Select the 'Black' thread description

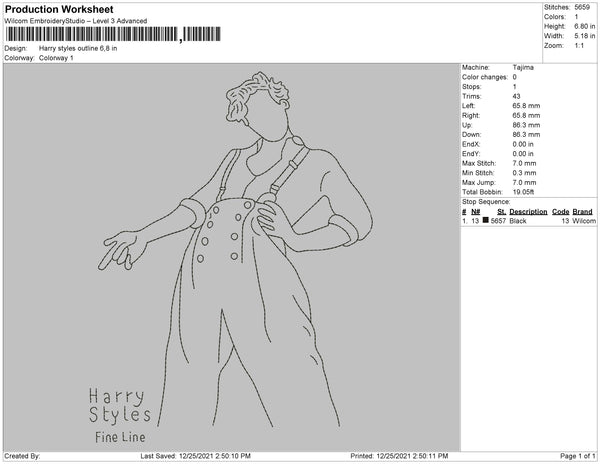(518, 221)
